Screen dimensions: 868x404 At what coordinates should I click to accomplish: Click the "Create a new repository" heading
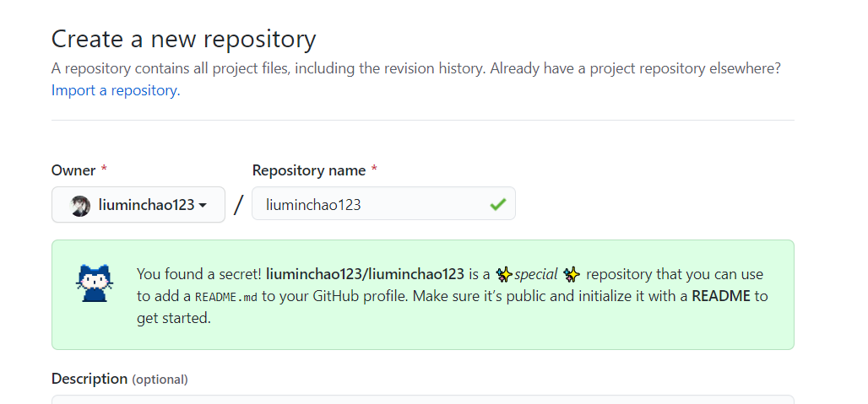coord(184,40)
